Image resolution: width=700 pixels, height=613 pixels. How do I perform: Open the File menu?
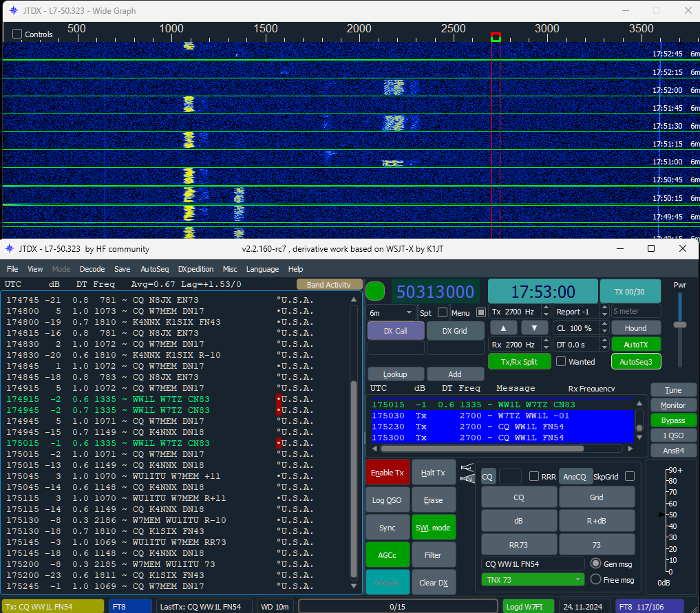point(12,269)
